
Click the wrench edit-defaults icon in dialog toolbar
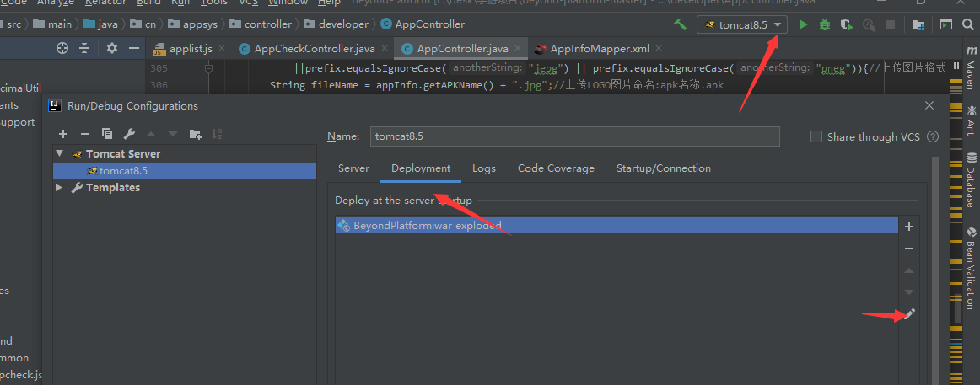[x=129, y=134]
